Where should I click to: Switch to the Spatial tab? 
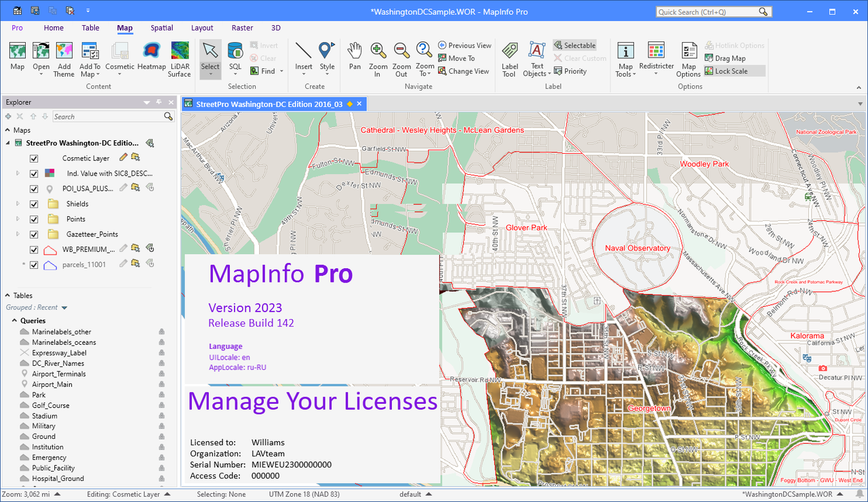point(162,28)
